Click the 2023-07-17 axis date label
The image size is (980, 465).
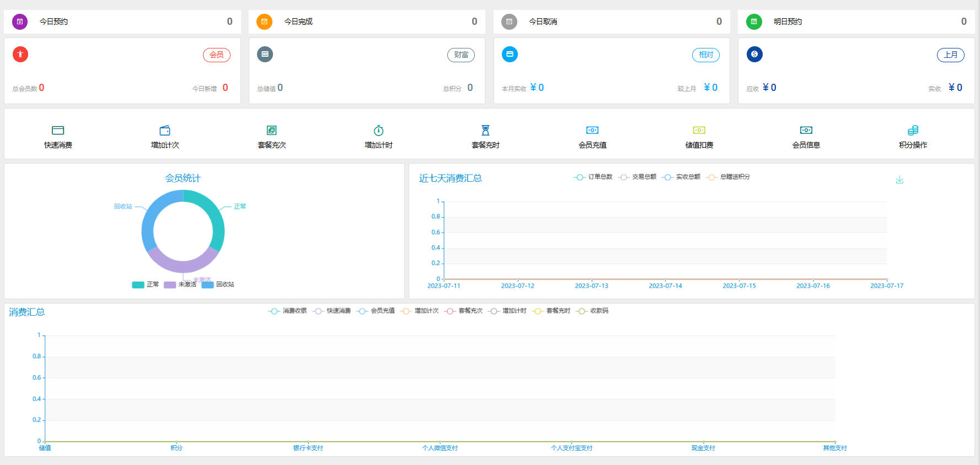click(887, 286)
